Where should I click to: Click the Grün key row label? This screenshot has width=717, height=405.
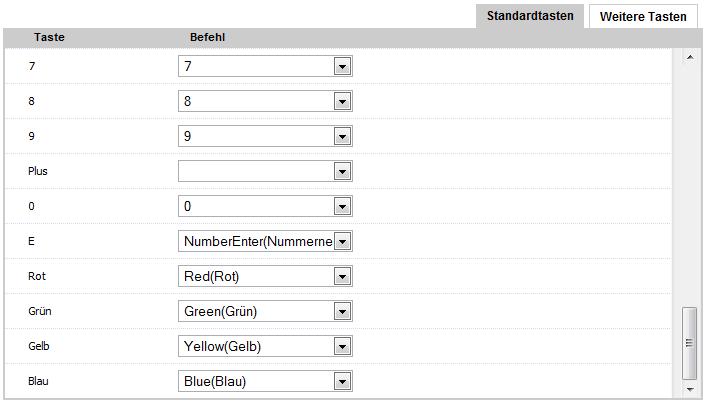40,311
